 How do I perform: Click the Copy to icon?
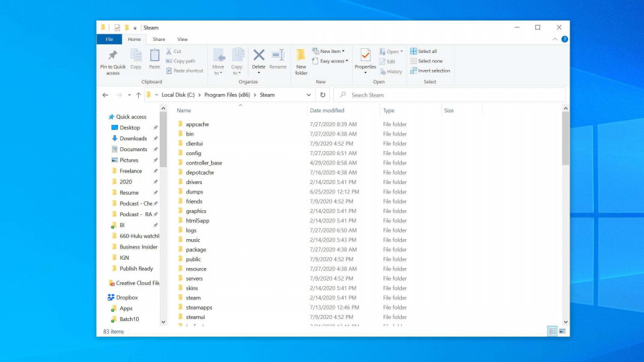click(237, 55)
